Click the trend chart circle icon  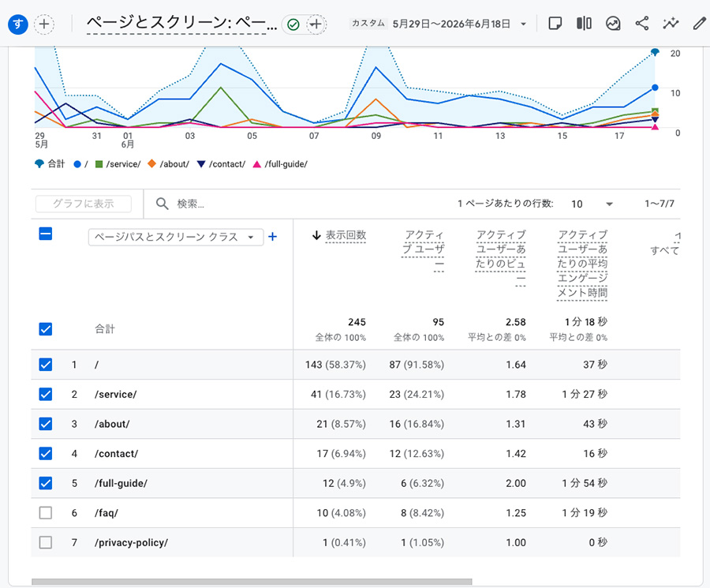click(613, 24)
